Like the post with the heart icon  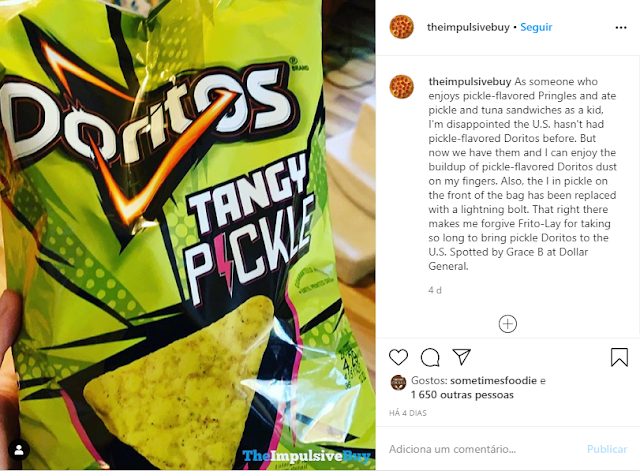point(398,357)
